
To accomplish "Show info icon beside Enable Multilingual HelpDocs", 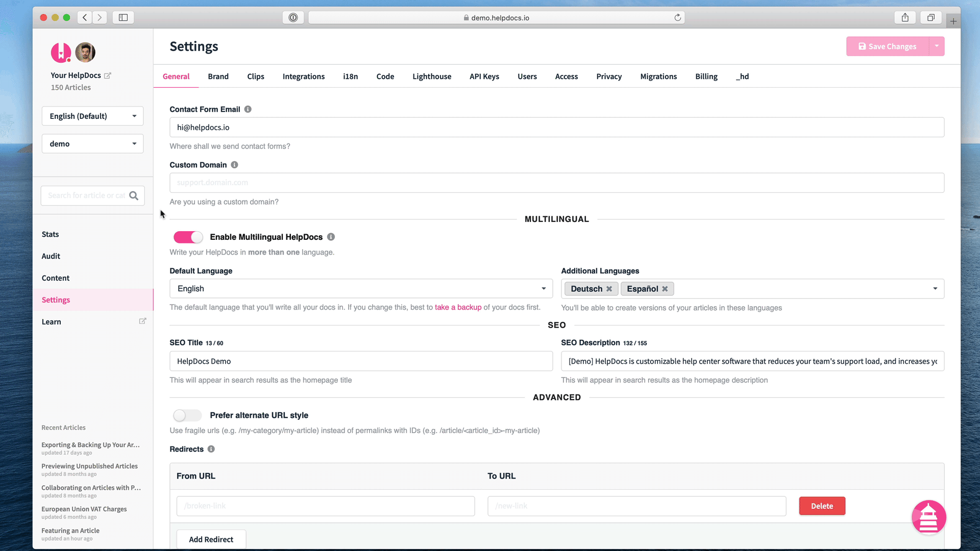I will [x=331, y=237].
